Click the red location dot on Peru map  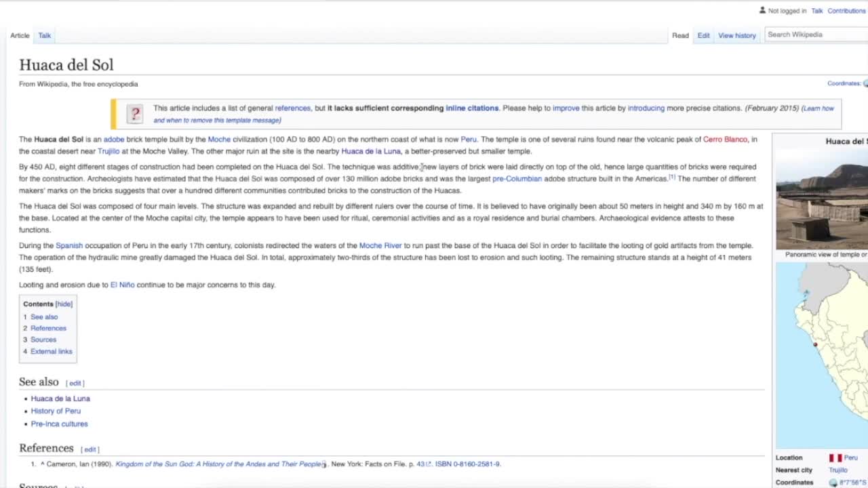coord(816,344)
